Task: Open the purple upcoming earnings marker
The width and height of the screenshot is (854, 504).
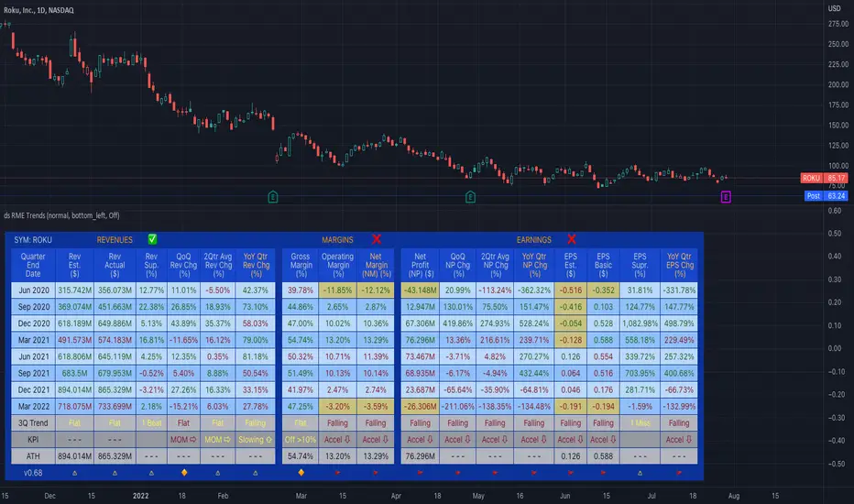Action: [x=727, y=197]
